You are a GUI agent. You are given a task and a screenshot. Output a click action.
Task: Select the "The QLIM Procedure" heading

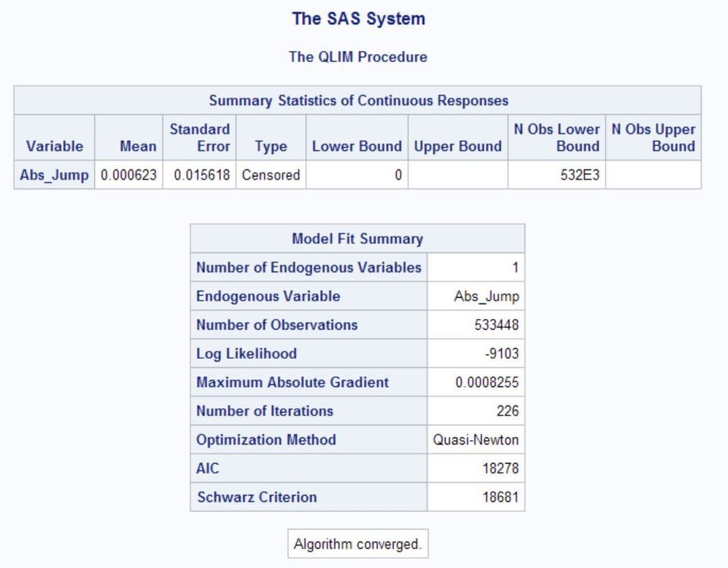[358, 58]
